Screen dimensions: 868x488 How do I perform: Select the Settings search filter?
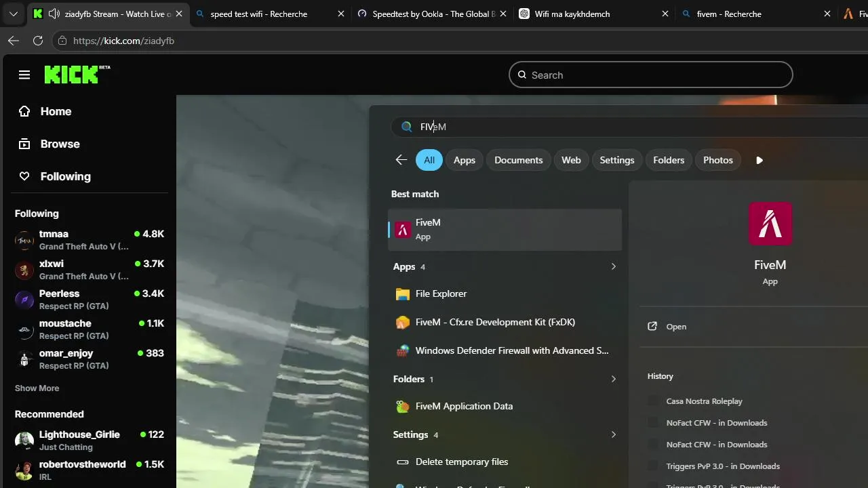click(x=617, y=160)
